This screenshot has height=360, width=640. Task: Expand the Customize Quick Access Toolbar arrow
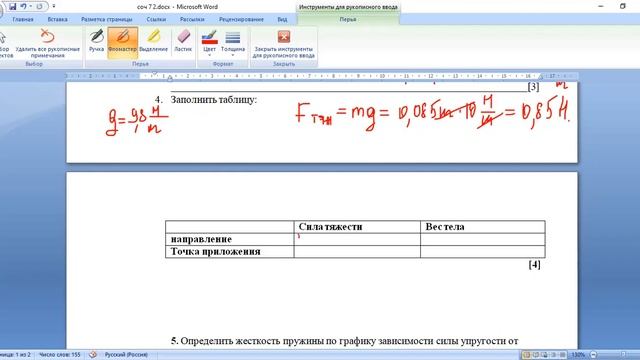[54, 7]
